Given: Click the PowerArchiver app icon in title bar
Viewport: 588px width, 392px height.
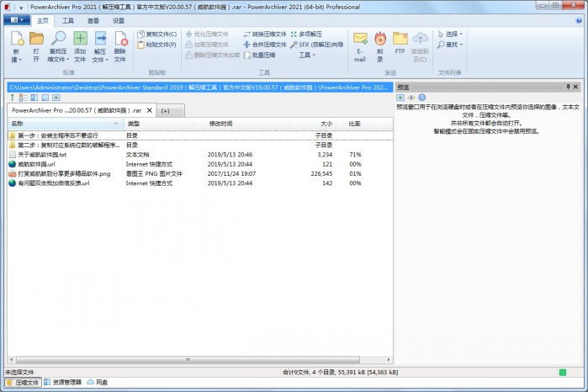Looking at the screenshot, I should point(7,7).
